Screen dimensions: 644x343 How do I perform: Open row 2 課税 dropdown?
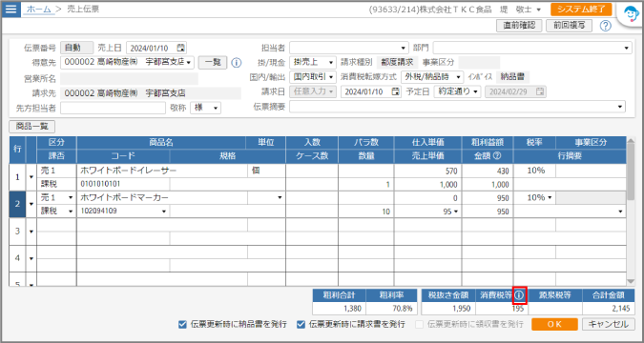click(x=71, y=212)
